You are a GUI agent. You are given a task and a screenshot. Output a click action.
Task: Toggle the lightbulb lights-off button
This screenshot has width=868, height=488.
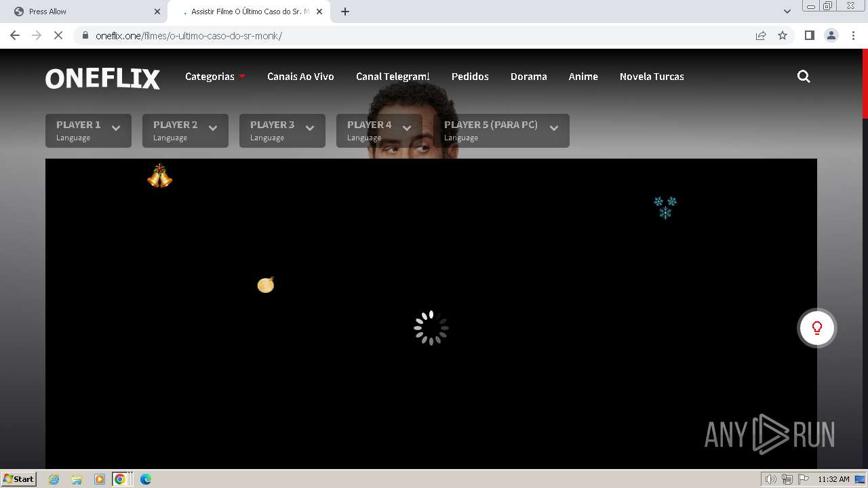[x=816, y=328]
